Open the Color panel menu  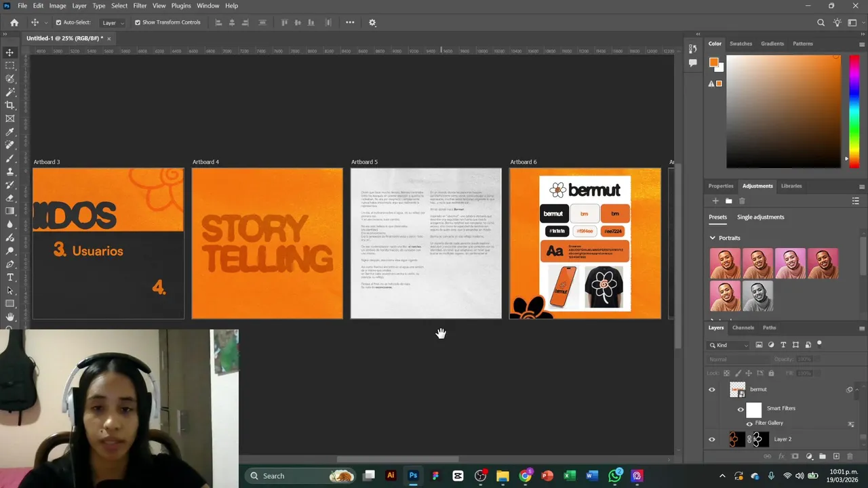click(x=862, y=44)
